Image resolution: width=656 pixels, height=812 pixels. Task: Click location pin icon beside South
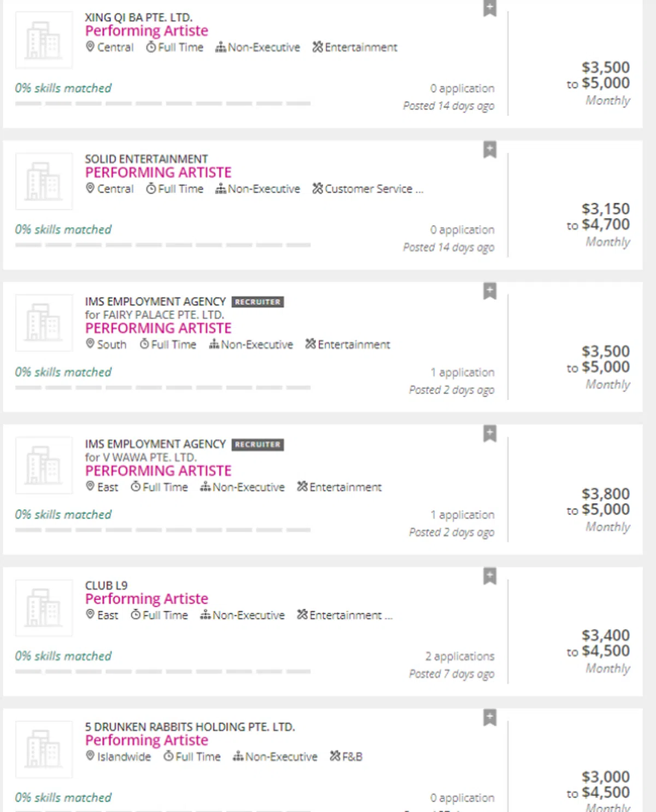90,344
